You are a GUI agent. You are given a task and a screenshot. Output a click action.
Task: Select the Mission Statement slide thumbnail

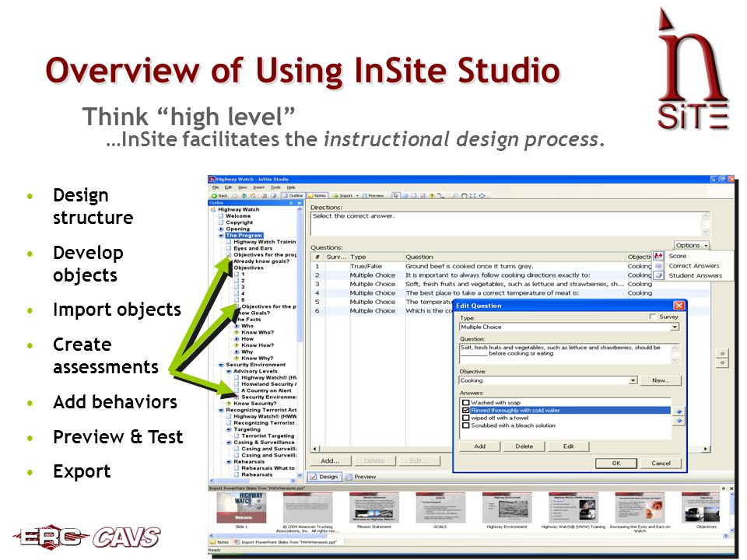[374, 508]
